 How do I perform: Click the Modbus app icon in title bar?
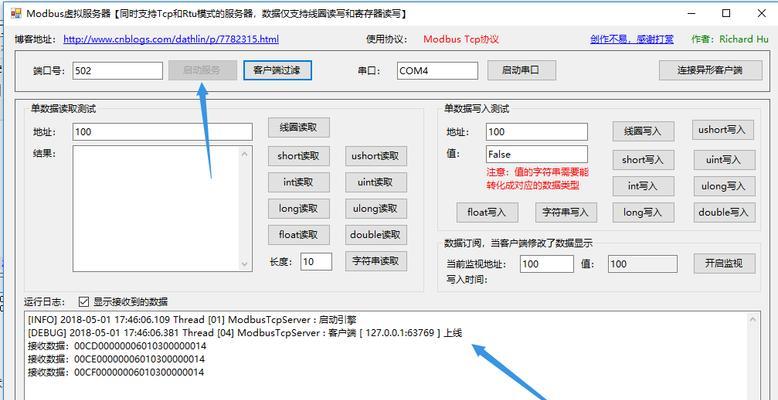(x=16, y=13)
